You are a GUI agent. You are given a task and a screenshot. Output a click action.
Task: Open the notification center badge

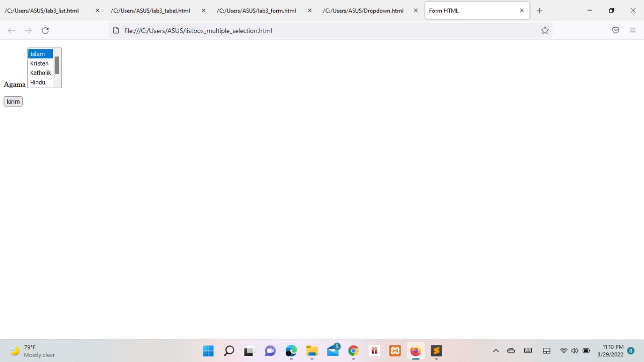pos(631,351)
